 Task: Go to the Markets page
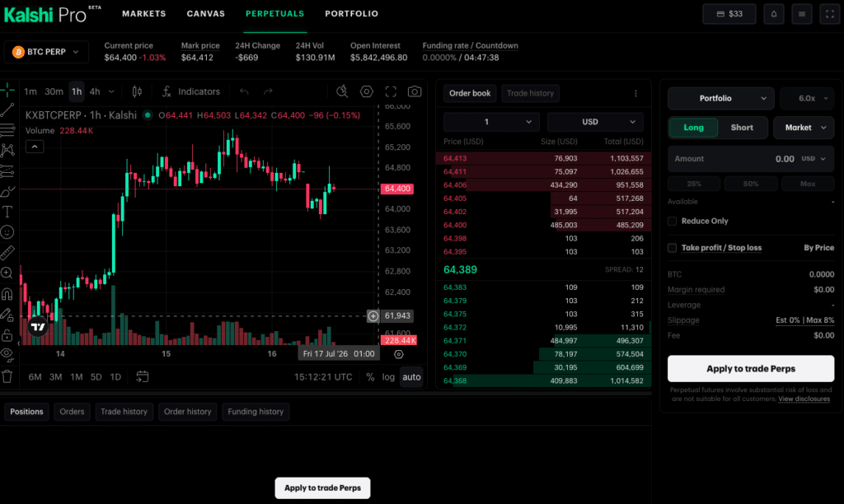pos(143,13)
